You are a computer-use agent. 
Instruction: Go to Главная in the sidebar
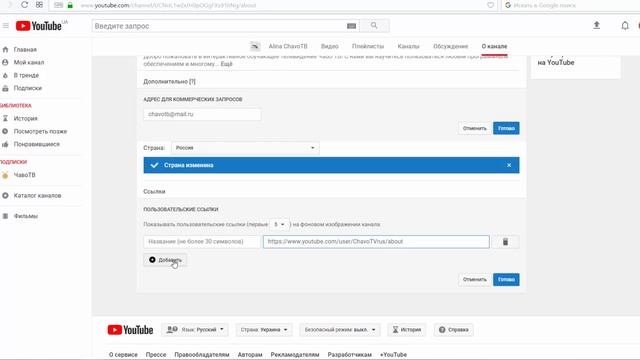25,49
